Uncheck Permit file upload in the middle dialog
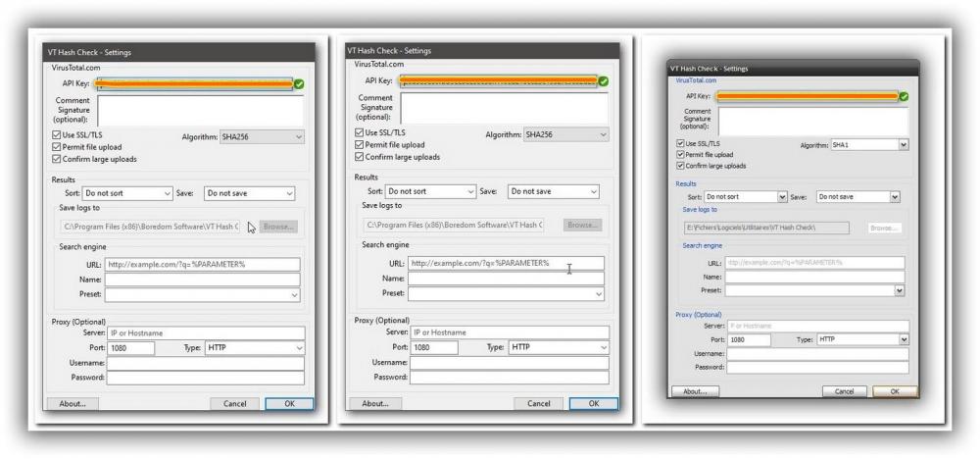Viewport: 980px width, 459px height. pos(360,144)
